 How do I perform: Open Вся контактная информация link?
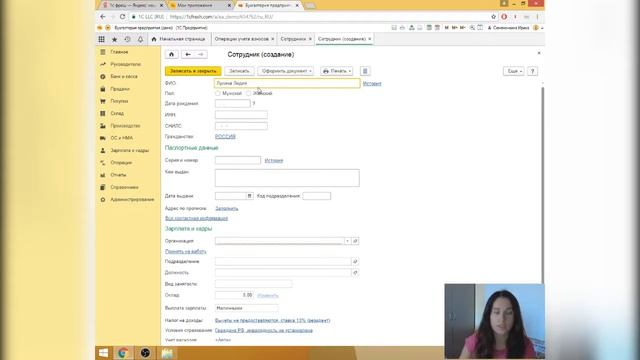[196, 218]
